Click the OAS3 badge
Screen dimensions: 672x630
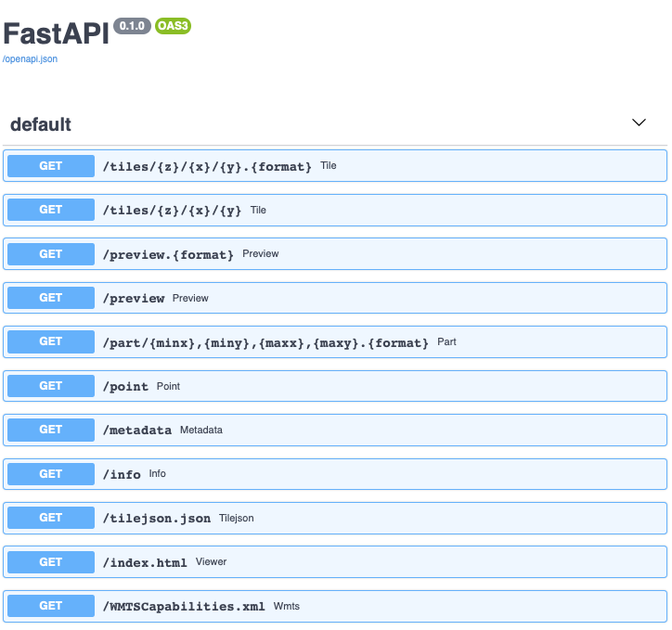(x=174, y=26)
